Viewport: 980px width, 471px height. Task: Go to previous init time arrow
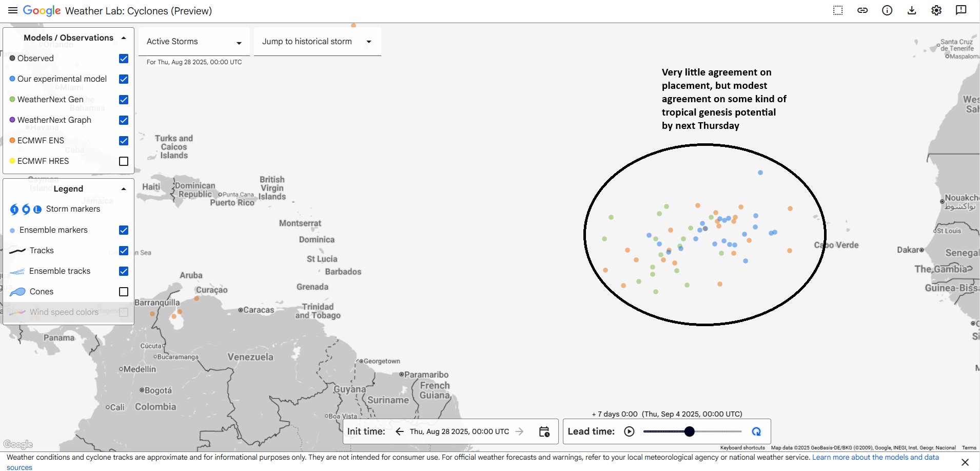(x=400, y=431)
